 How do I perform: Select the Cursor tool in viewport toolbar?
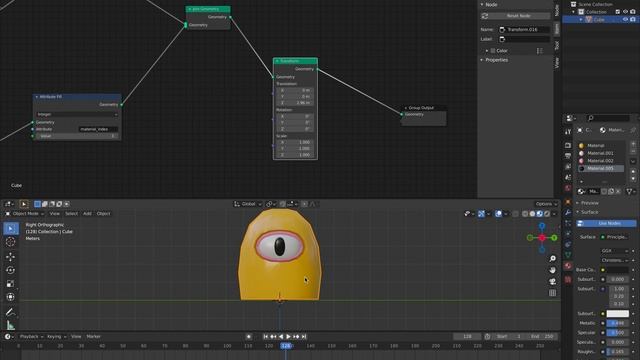(x=11, y=242)
